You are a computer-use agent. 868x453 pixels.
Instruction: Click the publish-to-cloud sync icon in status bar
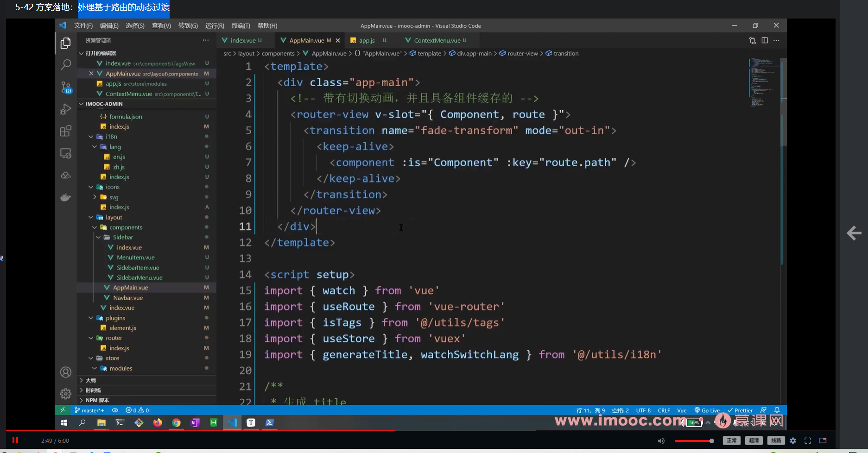(115, 410)
